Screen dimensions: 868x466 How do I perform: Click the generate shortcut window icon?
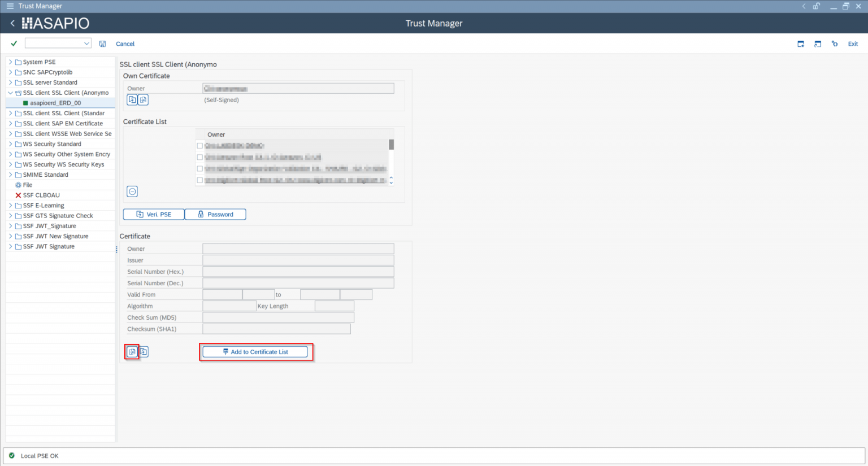coord(818,43)
